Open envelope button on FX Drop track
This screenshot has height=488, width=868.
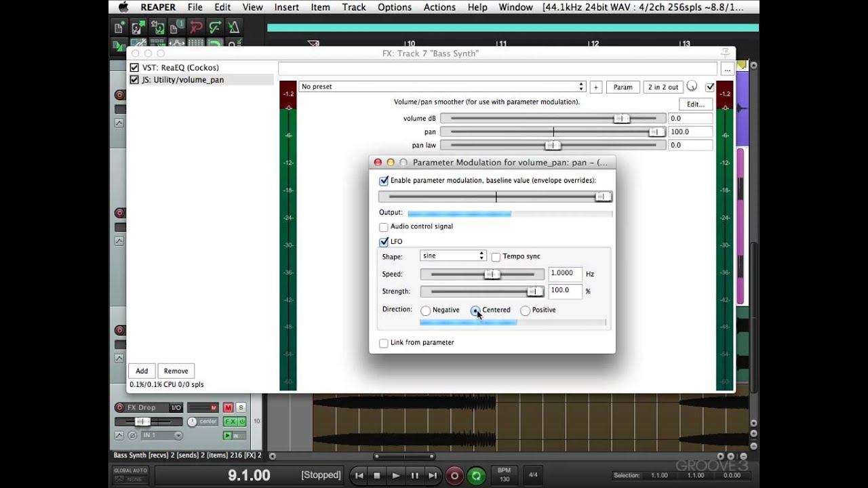[x=119, y=435]
